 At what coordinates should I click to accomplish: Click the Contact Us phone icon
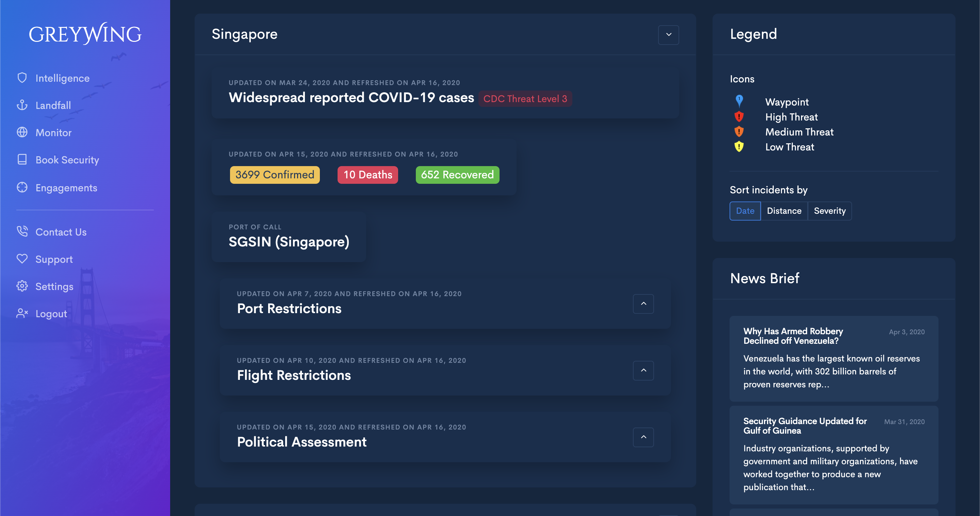pos(22,231)
